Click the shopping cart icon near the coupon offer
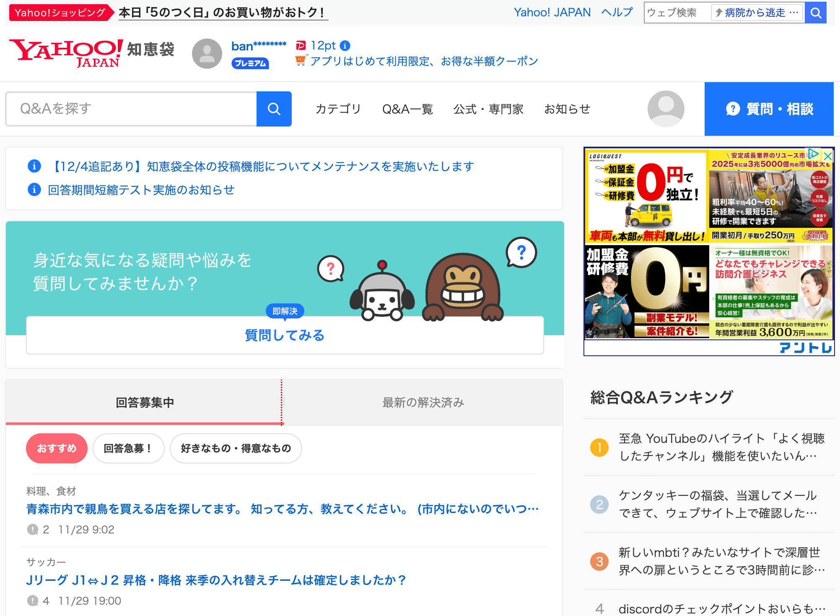This screenshot has width=840, height=616. pyautogui.click(x=300, y=61)
